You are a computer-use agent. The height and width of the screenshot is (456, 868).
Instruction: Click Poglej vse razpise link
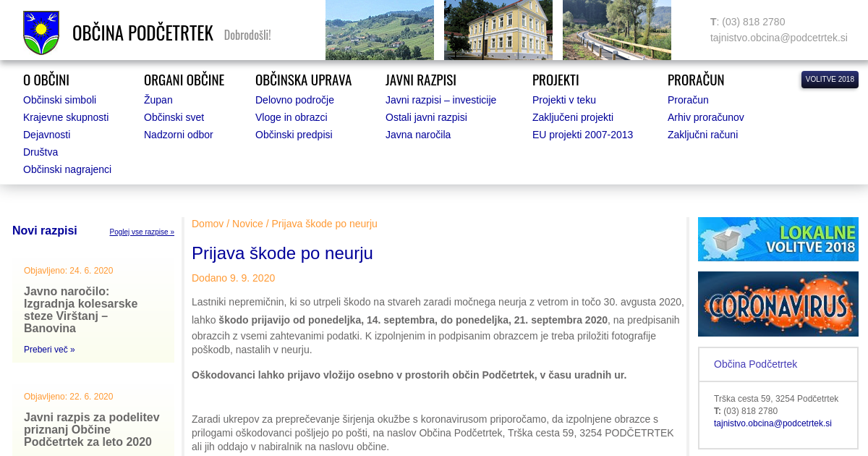point(142,232)
